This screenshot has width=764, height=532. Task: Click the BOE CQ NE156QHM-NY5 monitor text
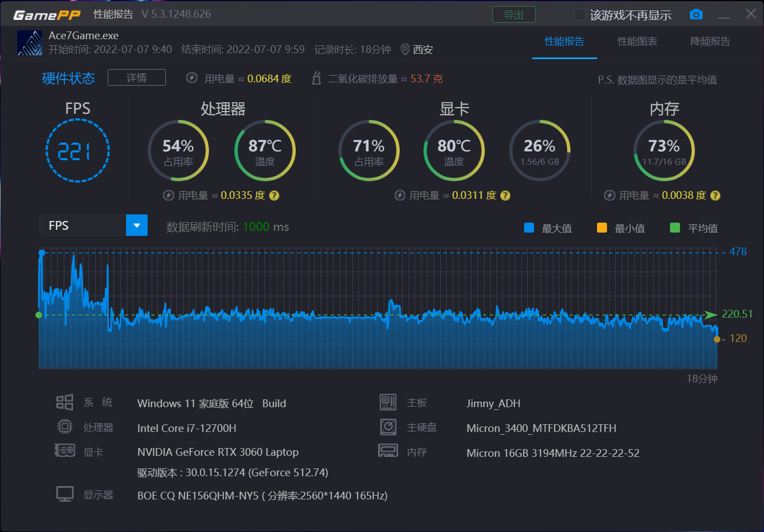click(262, 496)
